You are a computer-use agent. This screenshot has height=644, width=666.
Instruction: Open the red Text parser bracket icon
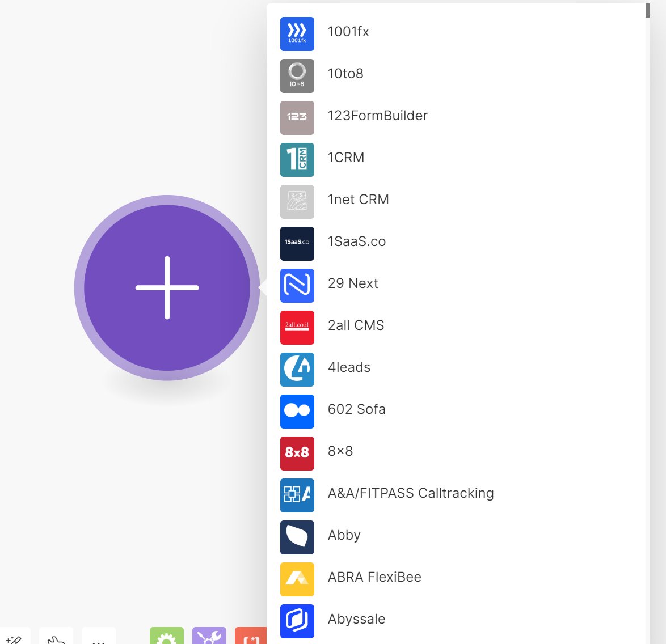251,635
